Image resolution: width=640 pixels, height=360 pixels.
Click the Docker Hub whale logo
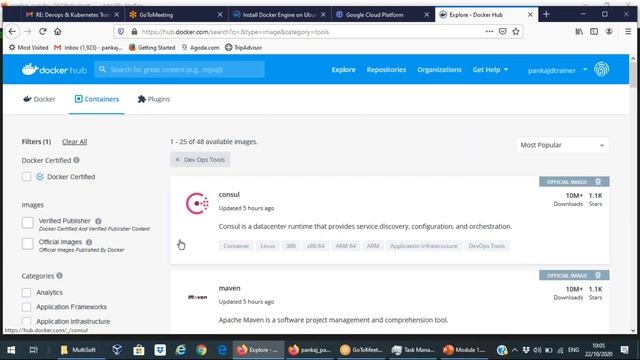54,69
